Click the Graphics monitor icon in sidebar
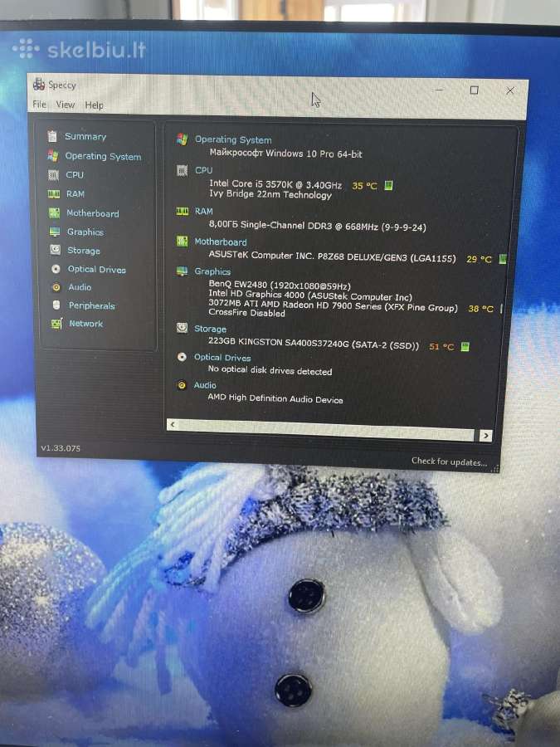The width and height of the screenshot is (560, 747). point(55,232)
